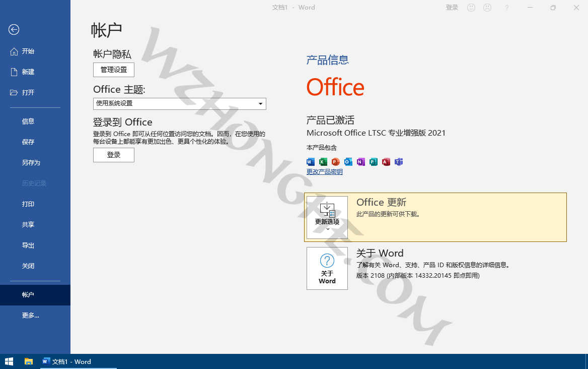This screenshot has height=369, width=588.
Task: Click 管理设置 under account privacy
Action: pyautogui.click(x=113, y=70)
